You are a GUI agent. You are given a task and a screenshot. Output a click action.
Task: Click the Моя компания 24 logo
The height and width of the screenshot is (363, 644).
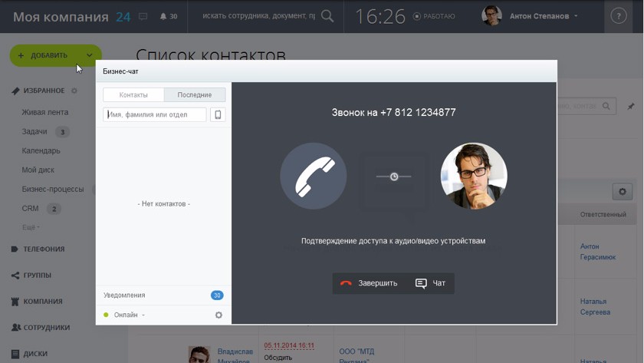pyautogui.click(x=71, y=17)
